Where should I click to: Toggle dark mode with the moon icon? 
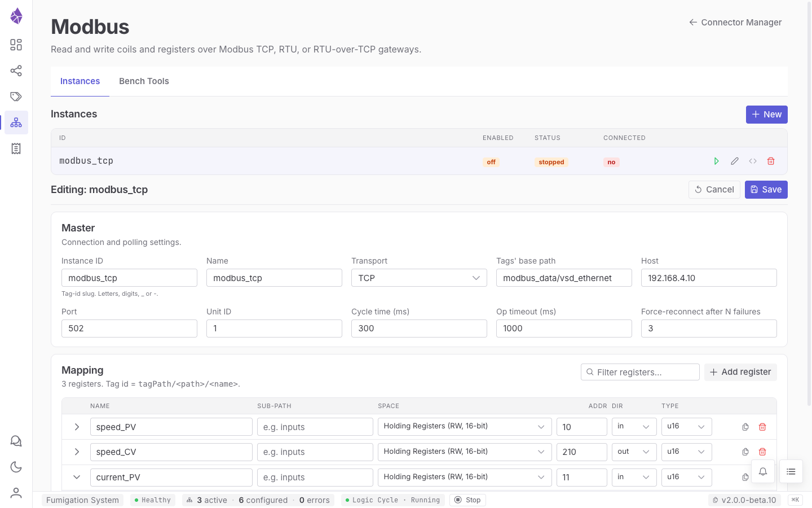coord(16,467)
